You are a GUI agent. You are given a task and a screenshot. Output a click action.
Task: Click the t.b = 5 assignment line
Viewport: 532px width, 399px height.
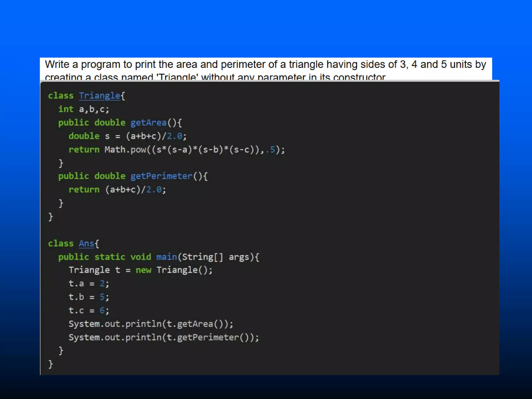tap(89, 297)
